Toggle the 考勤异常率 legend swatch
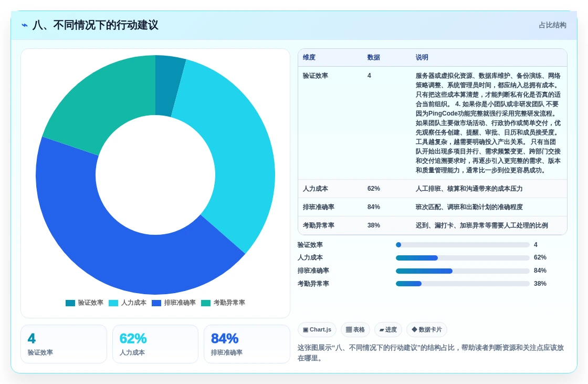 [x=206, y=303]
